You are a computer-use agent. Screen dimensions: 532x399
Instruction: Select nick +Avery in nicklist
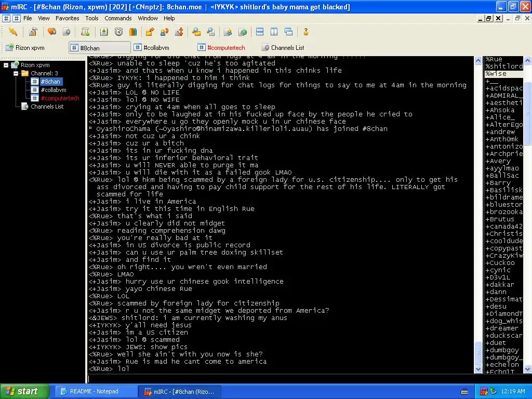tap(498, 161)
